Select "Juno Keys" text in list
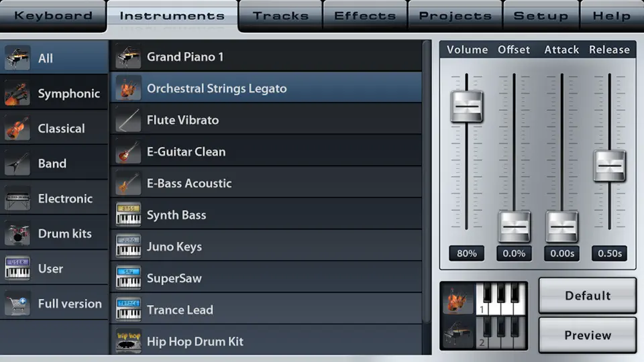The width and height of the screenshot is (644, 362). pos(174,247)
